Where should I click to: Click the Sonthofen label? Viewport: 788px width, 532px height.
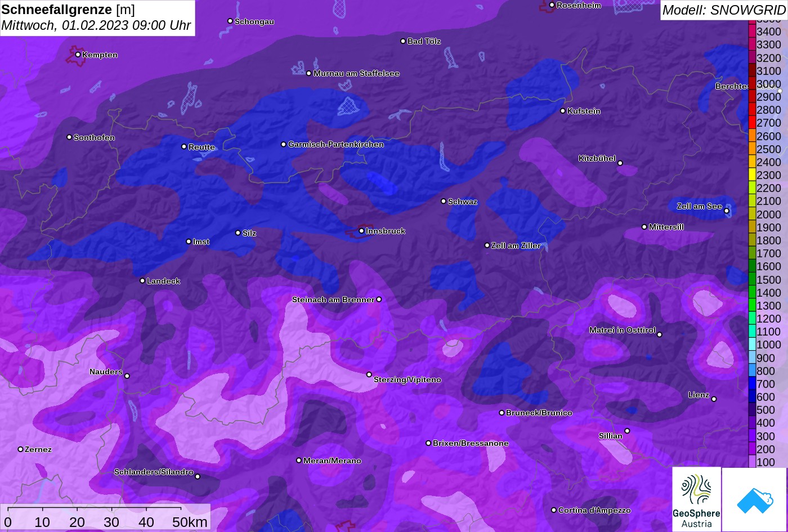click(94, 137)
